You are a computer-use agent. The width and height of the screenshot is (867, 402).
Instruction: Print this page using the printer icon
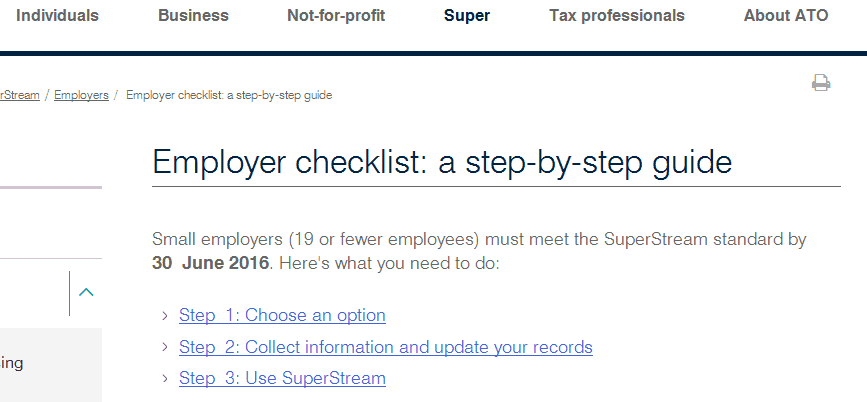coord(821,82)
